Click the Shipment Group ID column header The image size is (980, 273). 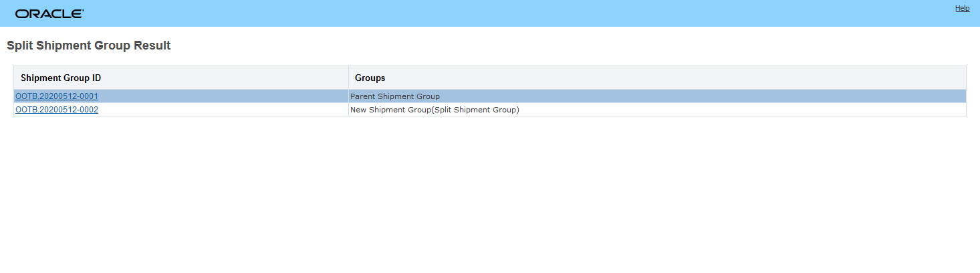click(x=61, y=78)
